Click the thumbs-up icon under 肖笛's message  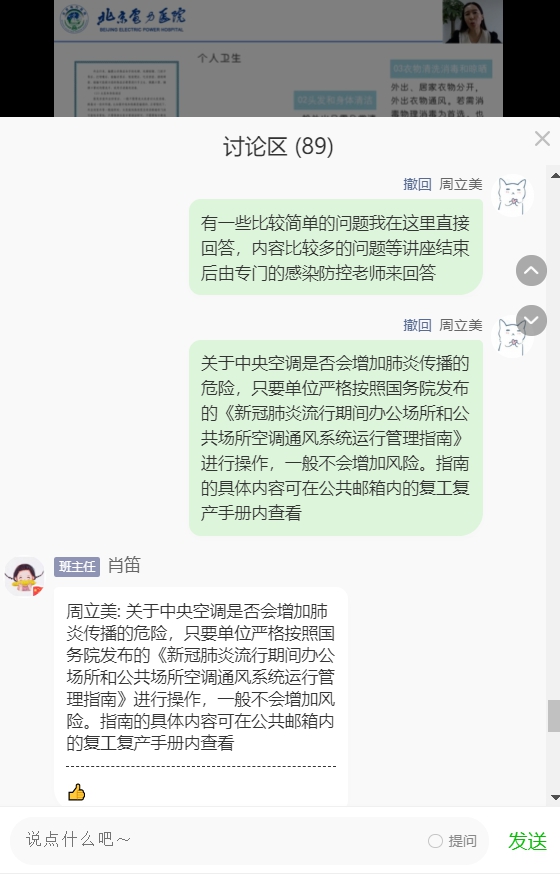point(77,792)
